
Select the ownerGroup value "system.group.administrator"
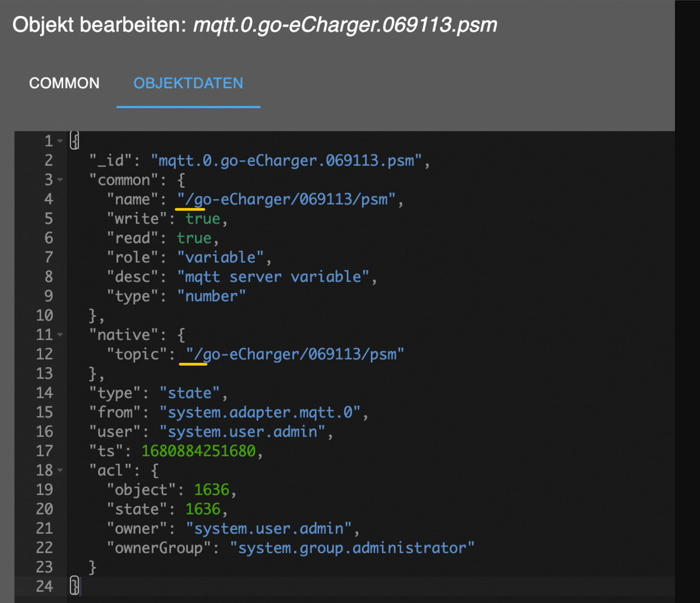pos(353,547)
